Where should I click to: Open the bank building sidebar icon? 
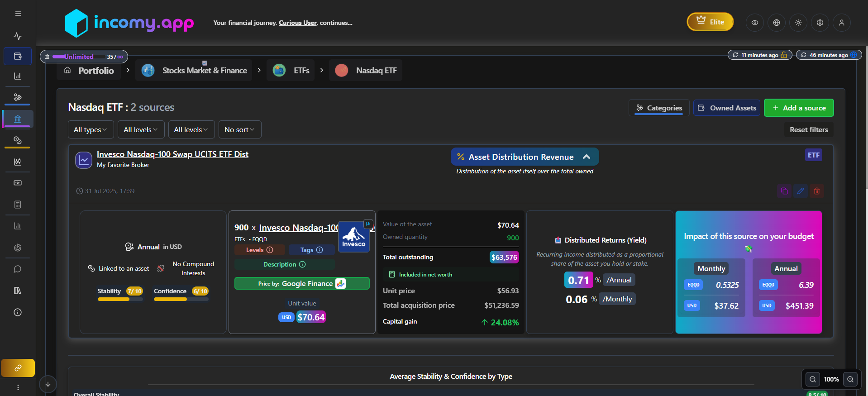coord(18,119)
